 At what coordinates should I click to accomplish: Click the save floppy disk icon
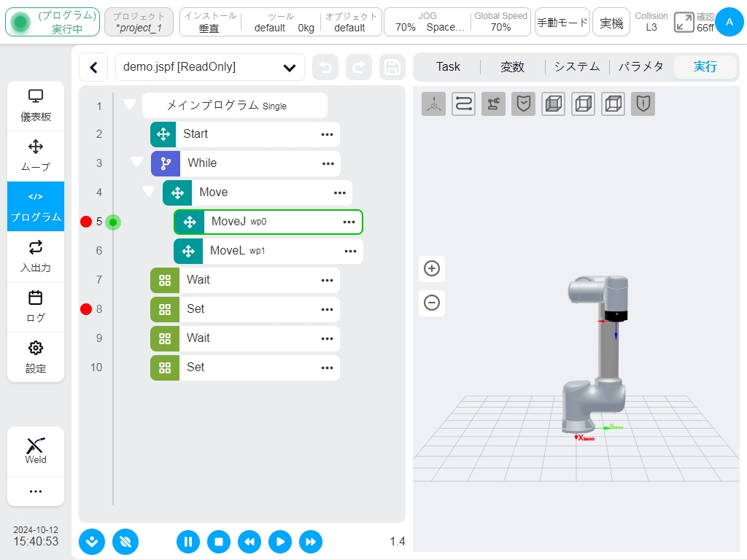392,67
